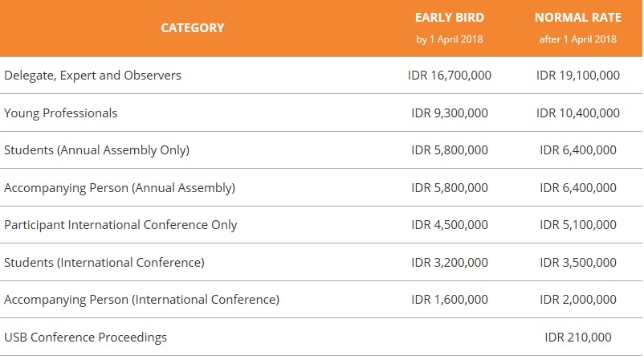Click the 'after 1 April 2018' subtitle
Image resolution: width=644 pixels, height=356 pixels.
pyautogui.click(x=577, y=39)
